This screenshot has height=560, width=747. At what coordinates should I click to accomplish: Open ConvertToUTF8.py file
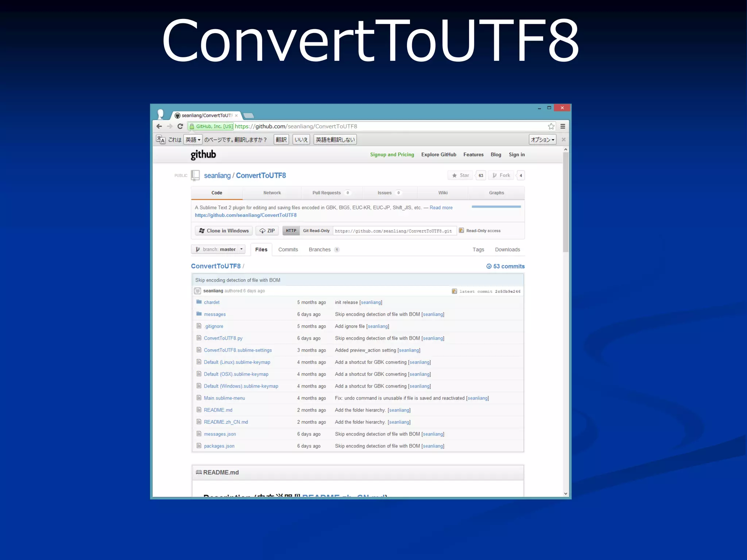[x=223, y=338]
